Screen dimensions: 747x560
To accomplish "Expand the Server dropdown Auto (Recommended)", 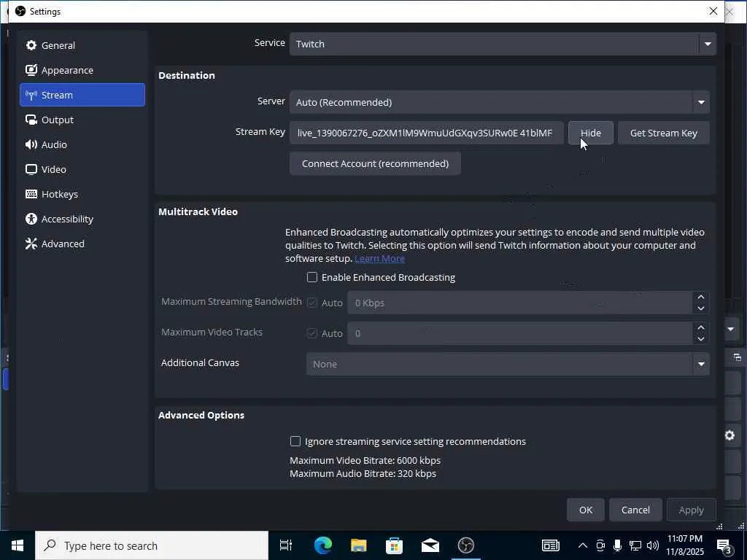I will [499, 102].
